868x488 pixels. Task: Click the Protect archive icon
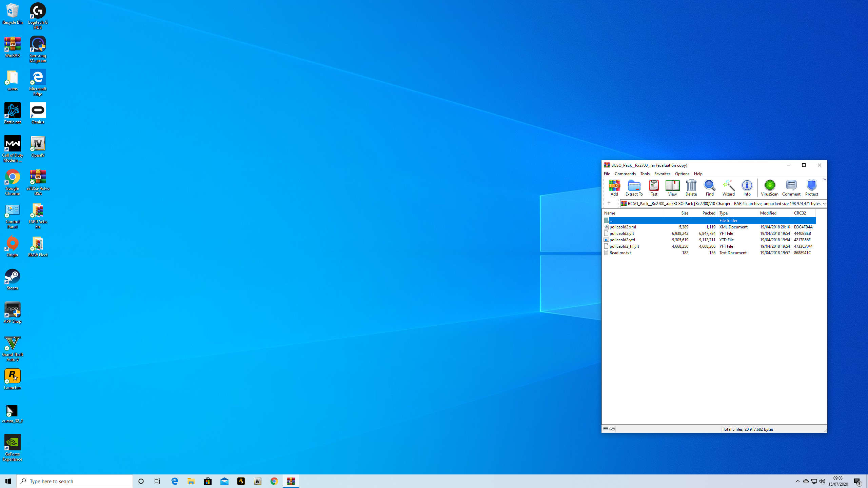tap(811, 188)
